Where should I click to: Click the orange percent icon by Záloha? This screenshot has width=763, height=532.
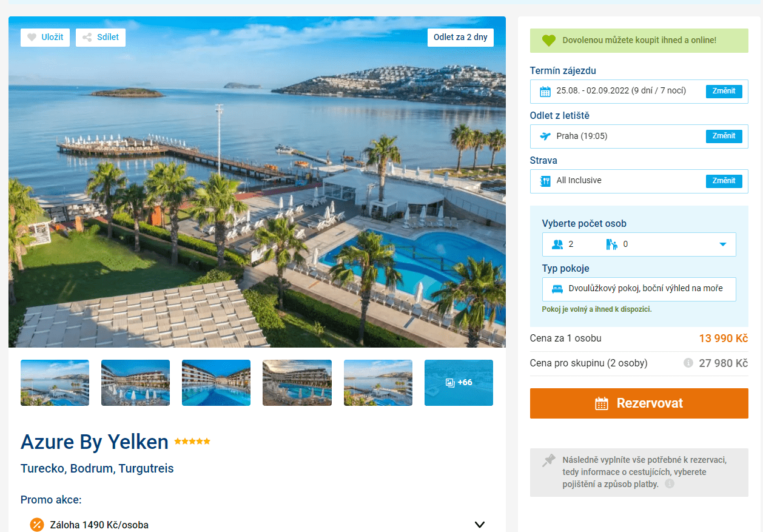(37, 525)
